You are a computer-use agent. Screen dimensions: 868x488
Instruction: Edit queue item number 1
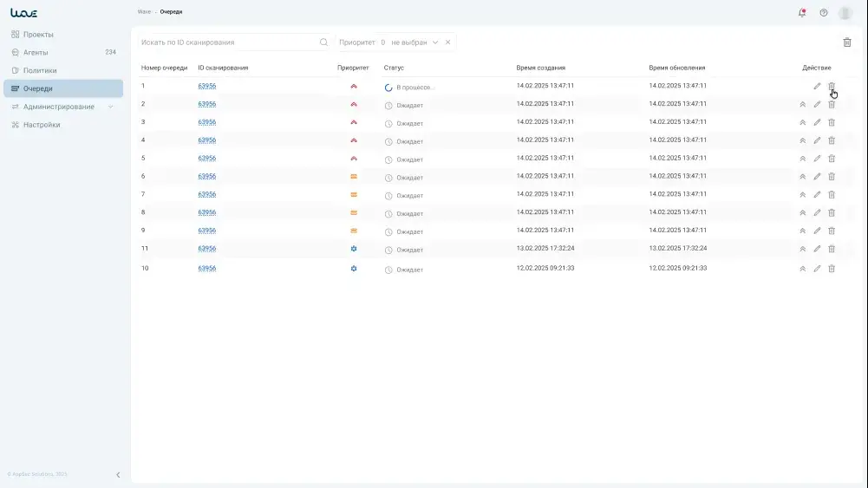pos(817,87)
